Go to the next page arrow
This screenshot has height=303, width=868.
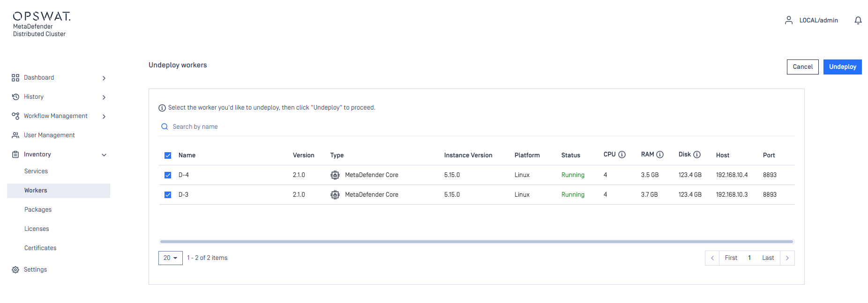point(787,258)
